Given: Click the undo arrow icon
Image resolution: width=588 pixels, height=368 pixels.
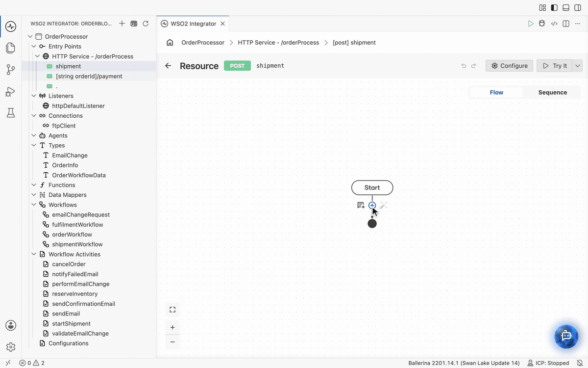Looking at the screenshot, I should (464, 66).
